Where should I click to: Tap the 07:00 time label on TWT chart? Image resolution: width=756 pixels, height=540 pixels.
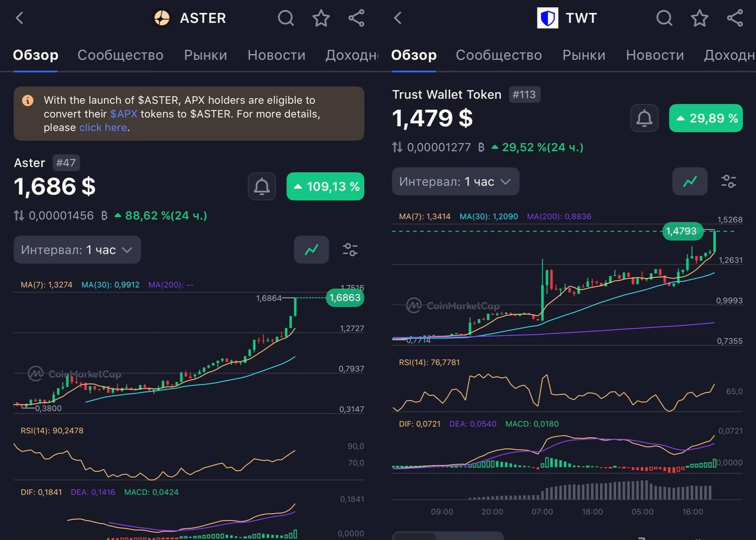(x=542, y=512)
